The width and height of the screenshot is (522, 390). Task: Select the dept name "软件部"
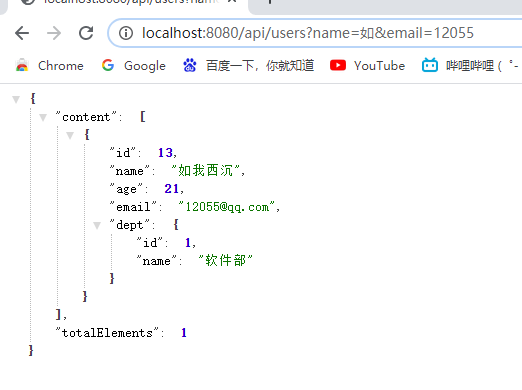pos(225,260)
